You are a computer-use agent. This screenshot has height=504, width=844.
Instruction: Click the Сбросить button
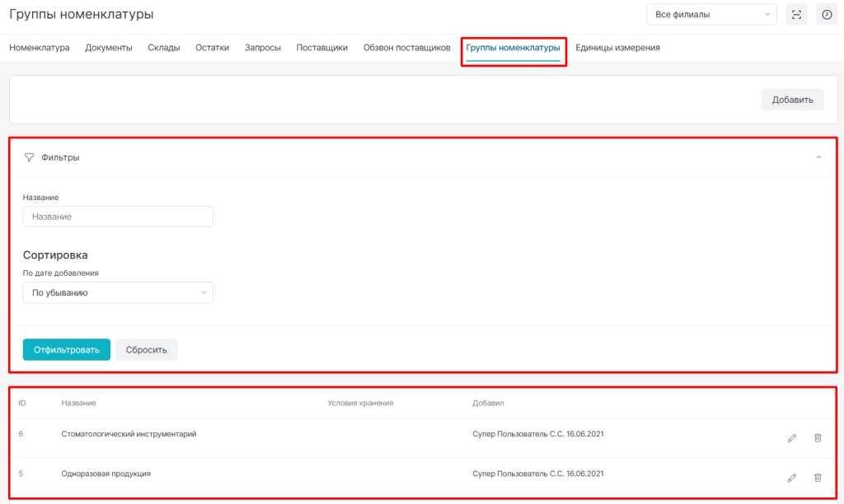[147, 350]
